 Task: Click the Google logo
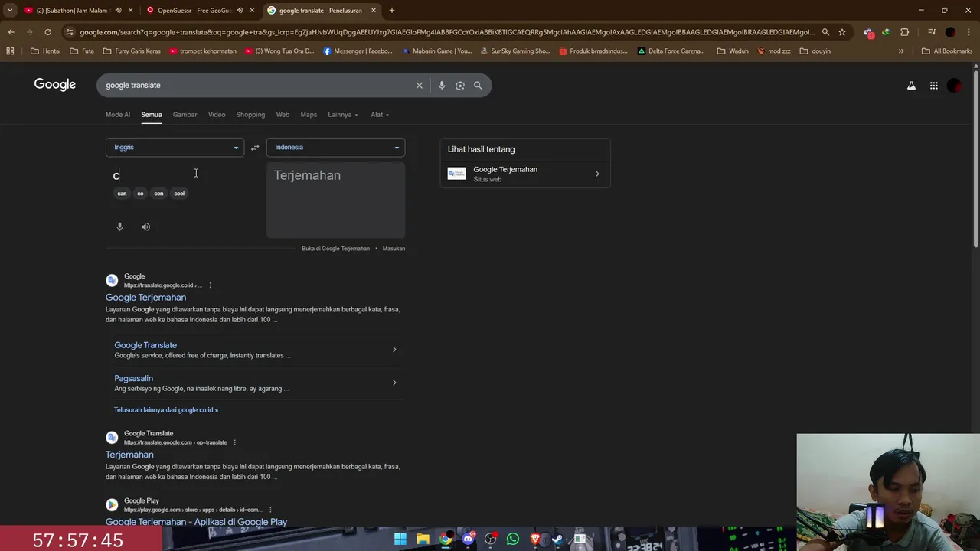(54, 84)
